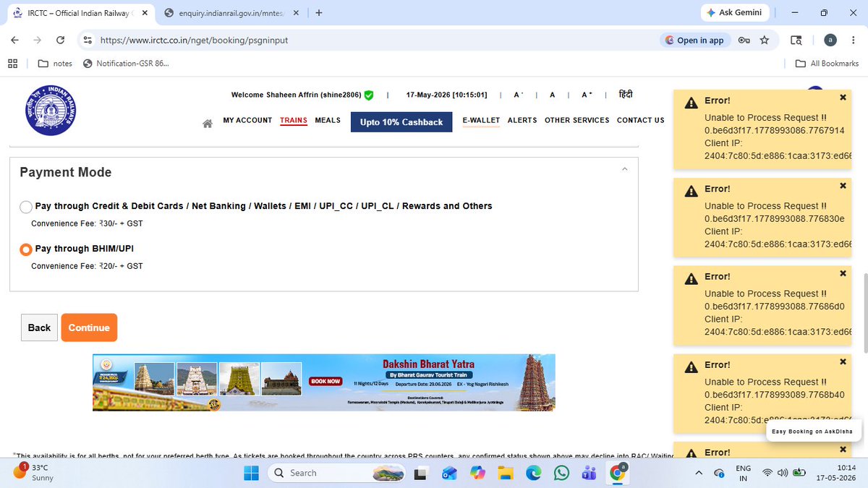This screenshot has width=868, height=488.
Task: Click Ask Gemini button
Action: pyautogui.click(x=734, y=12)
